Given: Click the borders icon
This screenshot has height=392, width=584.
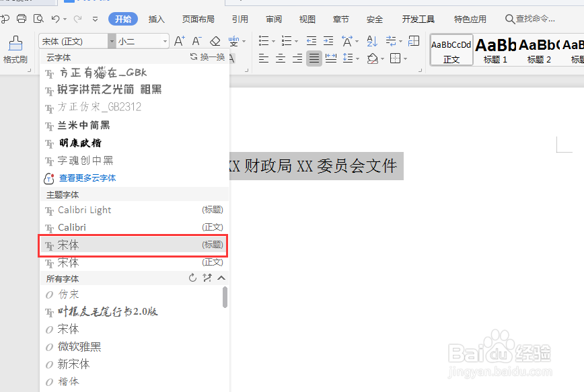Looking at the screenshot, I should (x=395, y=58).
